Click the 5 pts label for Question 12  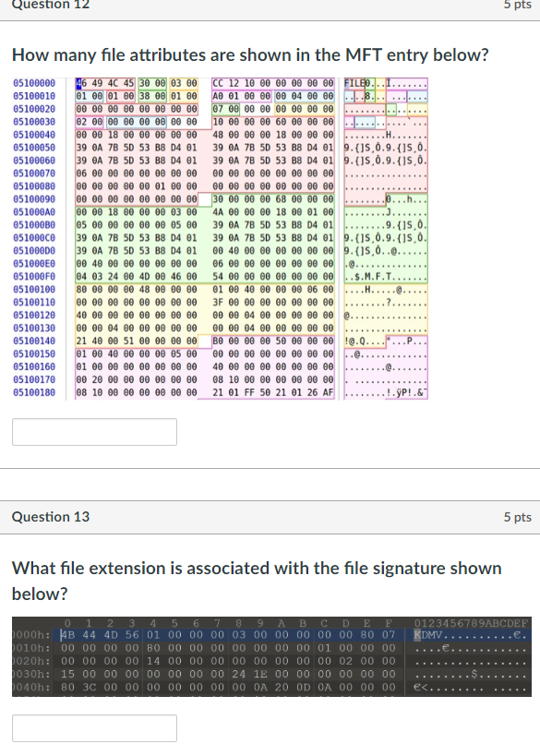518,6
